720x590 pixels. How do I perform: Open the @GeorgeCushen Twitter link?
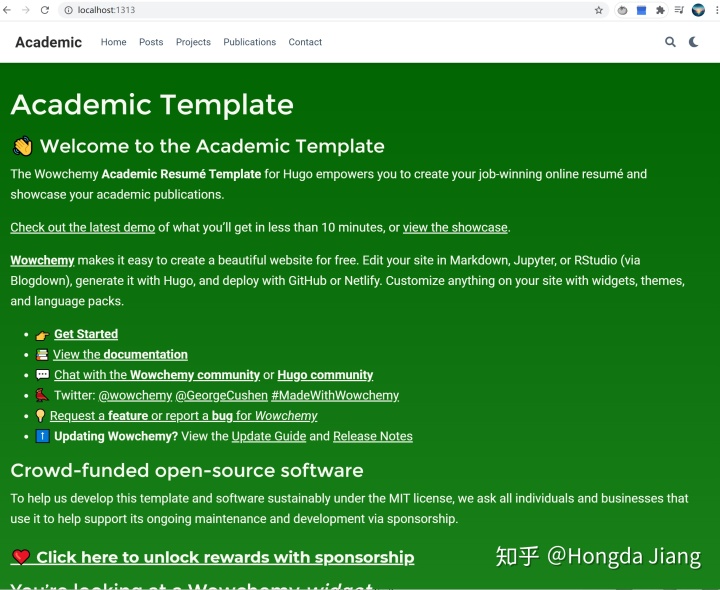click(221, 395)
